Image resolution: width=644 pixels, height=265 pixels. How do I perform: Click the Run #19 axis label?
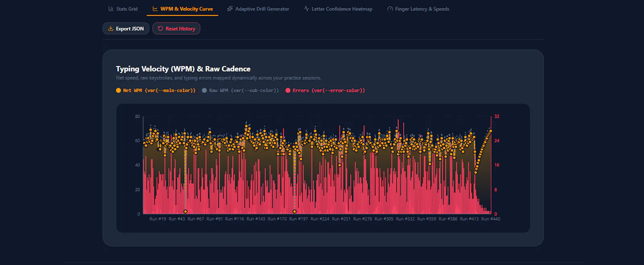[x=158, y=219]
